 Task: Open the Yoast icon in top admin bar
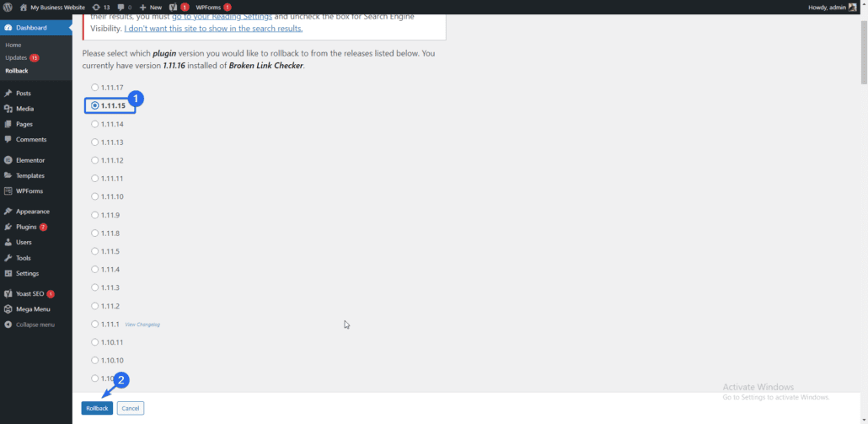point(174,8)
